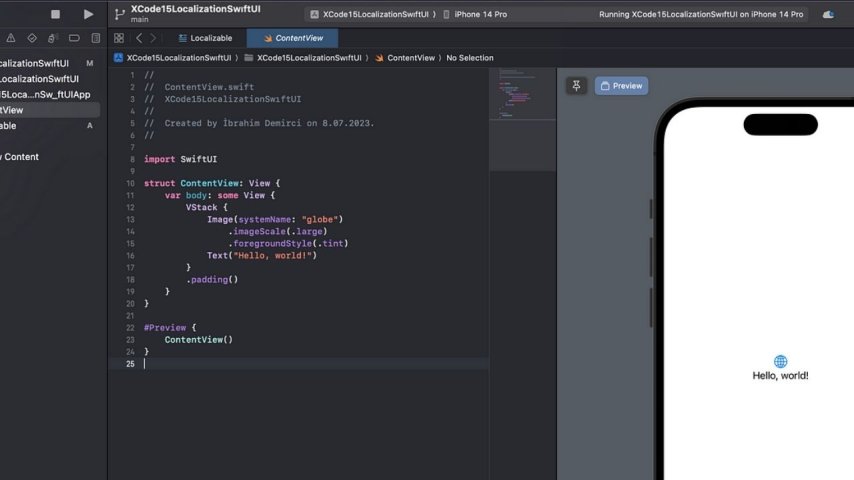Switch to the ContentView tab
854x480 pixels.
point(292,38)
